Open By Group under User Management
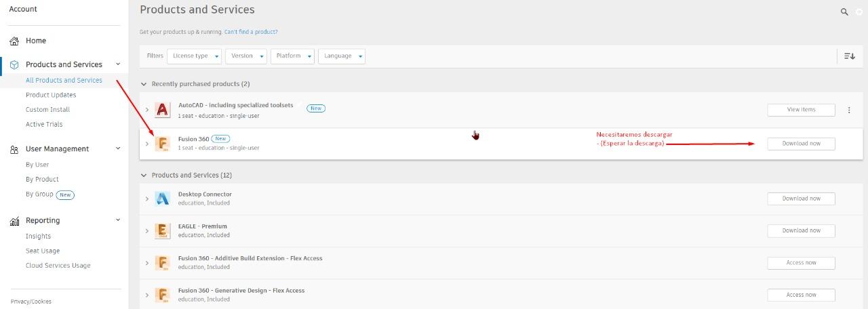Screen dimensions: 868x309 click(39, 194)
